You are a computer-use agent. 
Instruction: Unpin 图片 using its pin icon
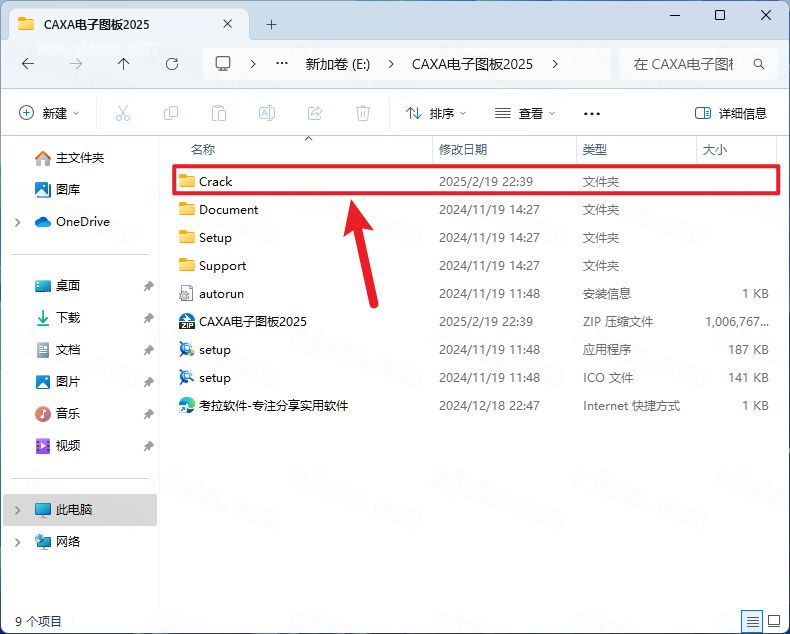(x=148, y=382)
